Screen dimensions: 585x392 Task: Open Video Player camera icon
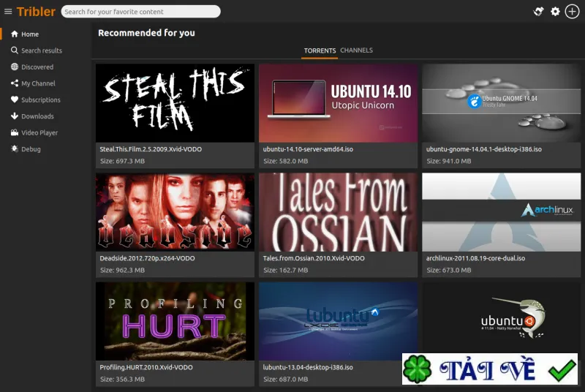click(x=15, y=132)
